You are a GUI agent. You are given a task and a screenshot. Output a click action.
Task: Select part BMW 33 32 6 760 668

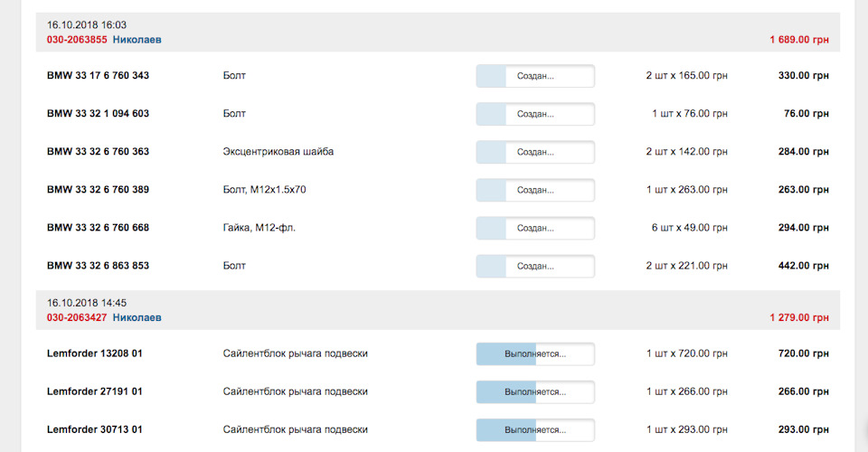coord(98,228)
